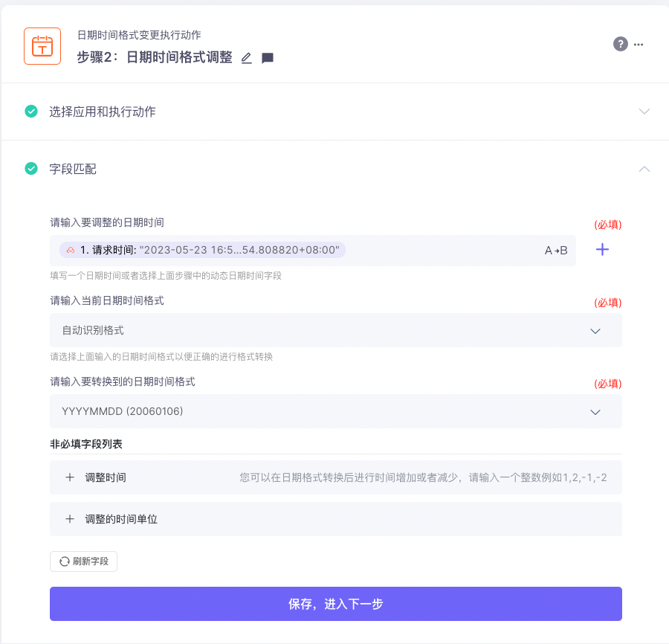Select the 请求时间 dynamic field tag
This screenshot has height=644, width=669.
203,250
